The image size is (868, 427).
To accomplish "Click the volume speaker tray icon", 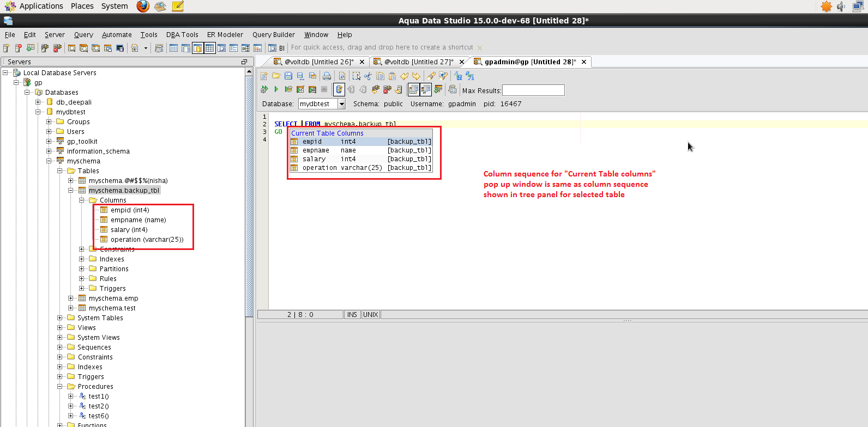I will (842, 6).
